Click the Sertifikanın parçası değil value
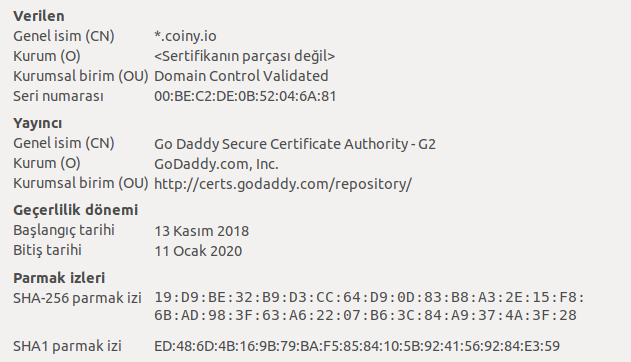 pos(245,56)
